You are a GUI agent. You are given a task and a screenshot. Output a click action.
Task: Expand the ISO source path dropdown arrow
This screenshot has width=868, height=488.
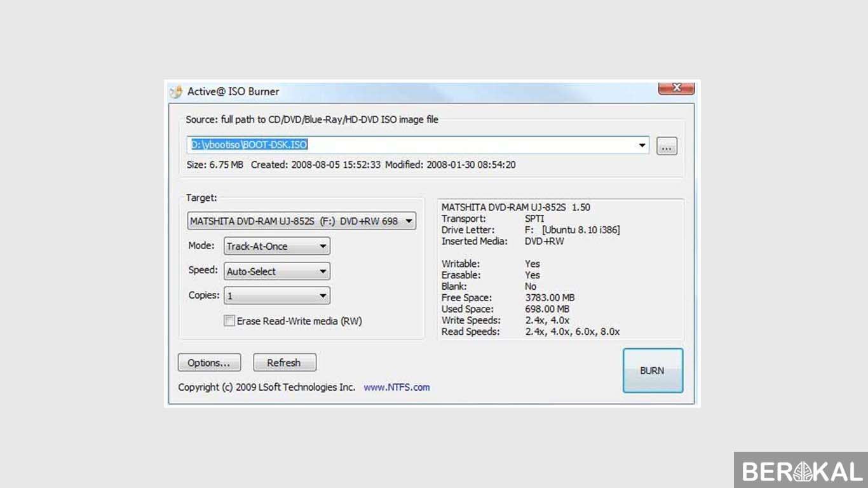point(644,145)
